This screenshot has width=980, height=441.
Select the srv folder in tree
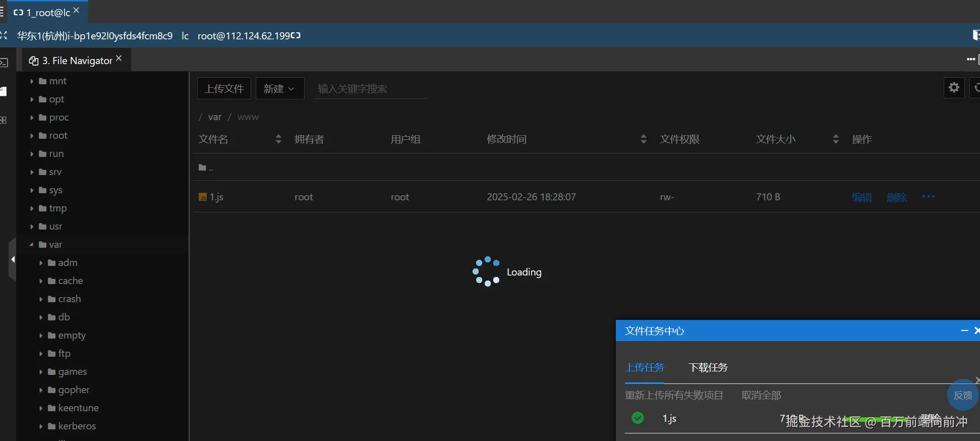click(x=55, y=172)
